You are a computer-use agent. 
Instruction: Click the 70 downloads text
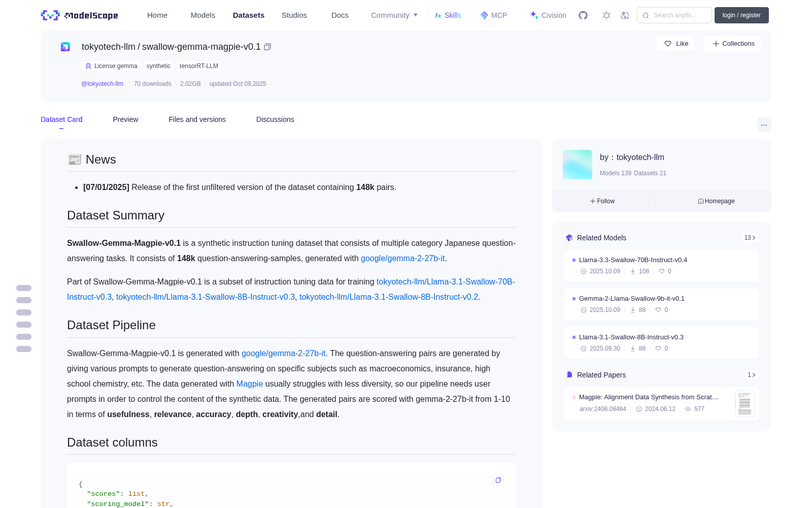(153, 84)
